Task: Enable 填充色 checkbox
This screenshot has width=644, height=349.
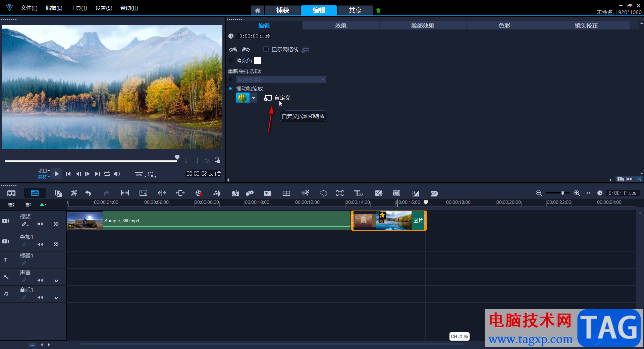Action: (230, 60)
